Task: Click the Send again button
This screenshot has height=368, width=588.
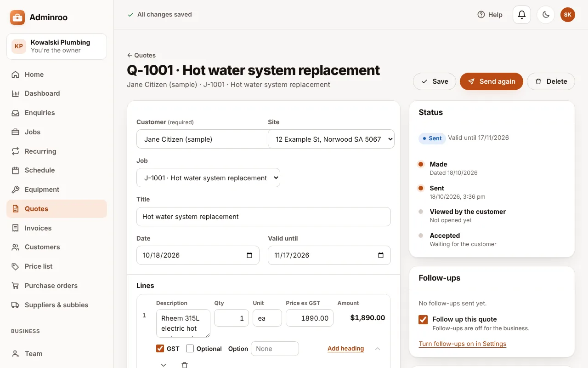Action: click(x=491, y=81)
